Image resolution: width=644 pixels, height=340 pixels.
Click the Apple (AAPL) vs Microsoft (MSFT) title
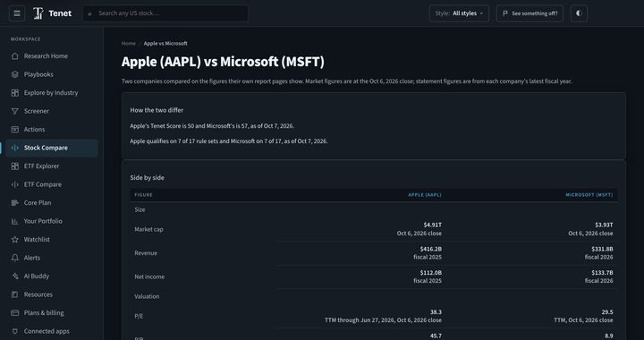pos(223,62)
